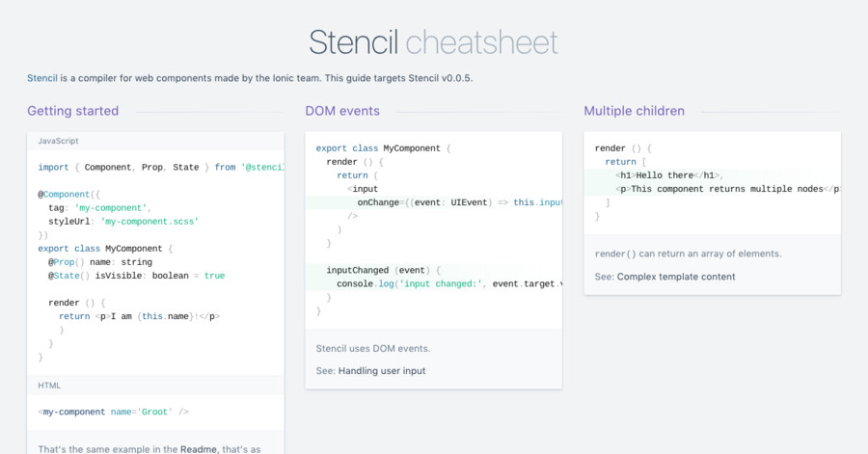Click the render() inline code in description
The height and width of the screenshot is (454, 868).
point(615,254)
